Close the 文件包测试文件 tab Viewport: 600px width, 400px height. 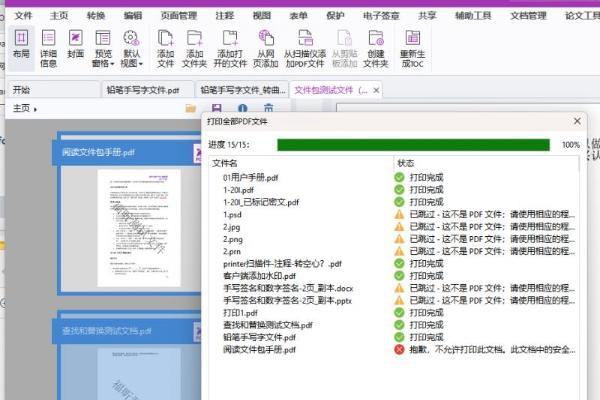(376, 90)
